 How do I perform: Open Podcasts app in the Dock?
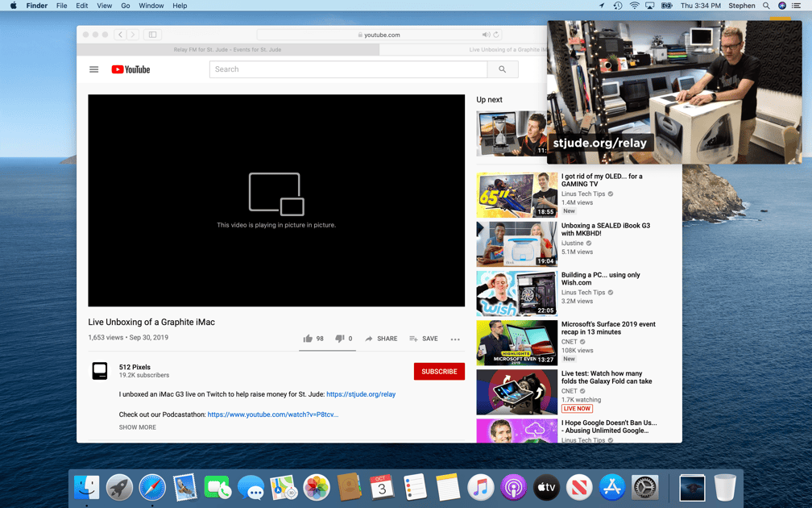[513, 488]
